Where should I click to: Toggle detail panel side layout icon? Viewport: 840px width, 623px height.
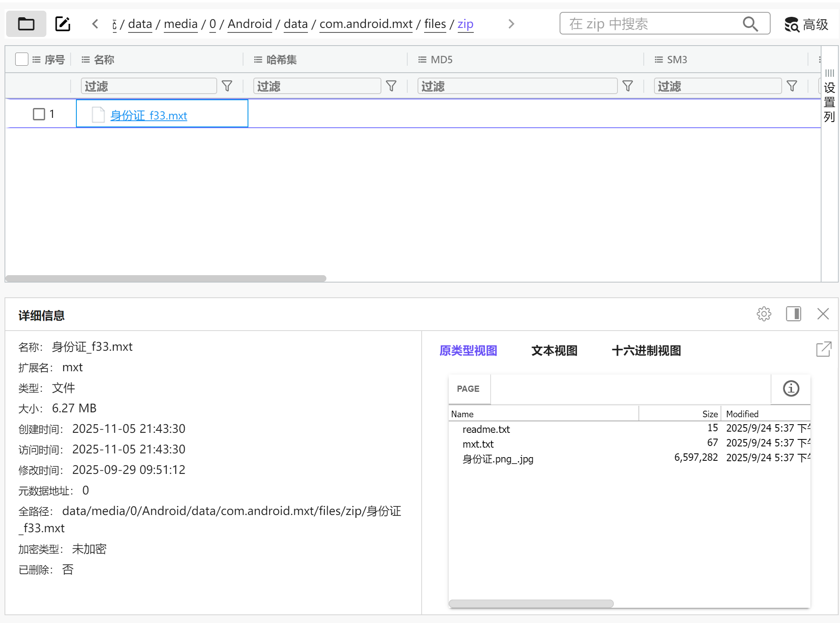pos(793,314)
